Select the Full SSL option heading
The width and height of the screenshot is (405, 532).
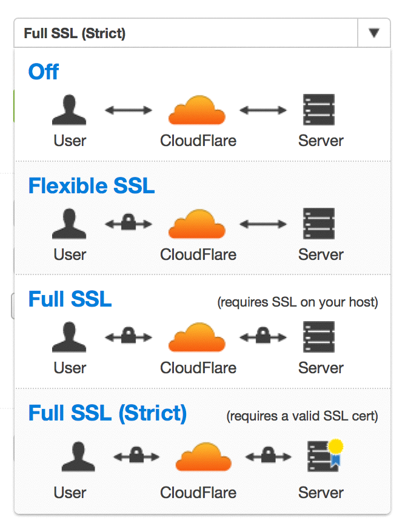(x=70, y=299)
